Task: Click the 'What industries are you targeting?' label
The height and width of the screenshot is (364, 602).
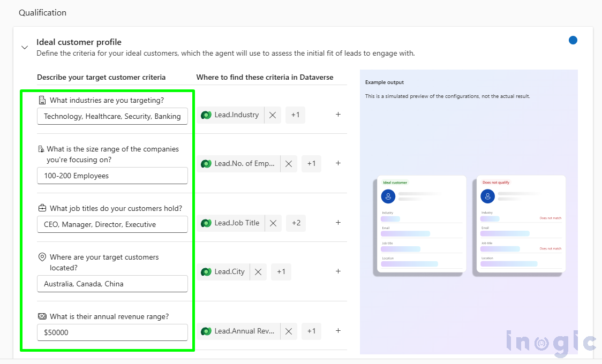Action: (x=107, y=101)
